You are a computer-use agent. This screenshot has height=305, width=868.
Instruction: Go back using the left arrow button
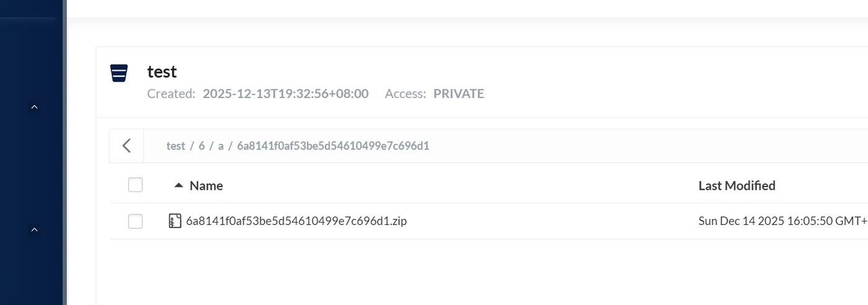click(x=126, y=146)
